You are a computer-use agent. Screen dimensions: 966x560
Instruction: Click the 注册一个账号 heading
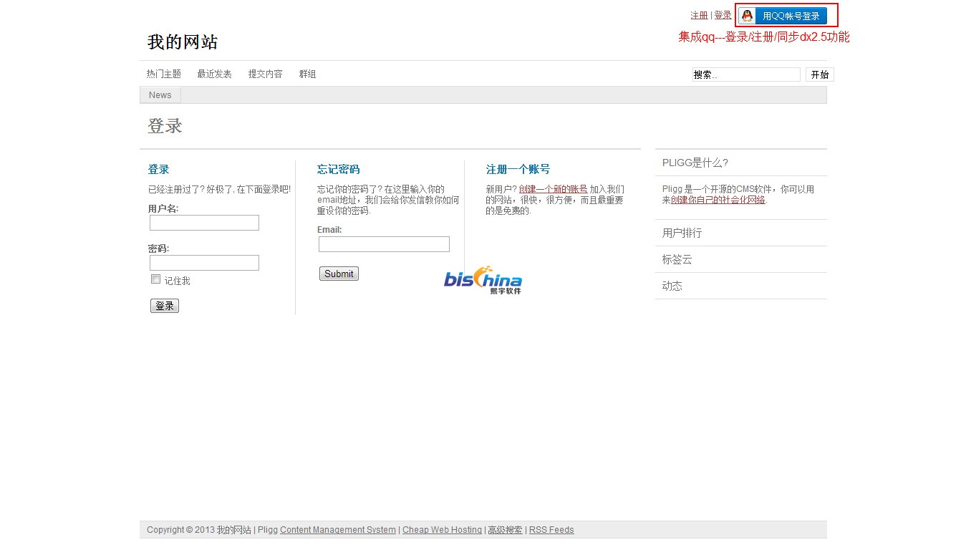518,170
